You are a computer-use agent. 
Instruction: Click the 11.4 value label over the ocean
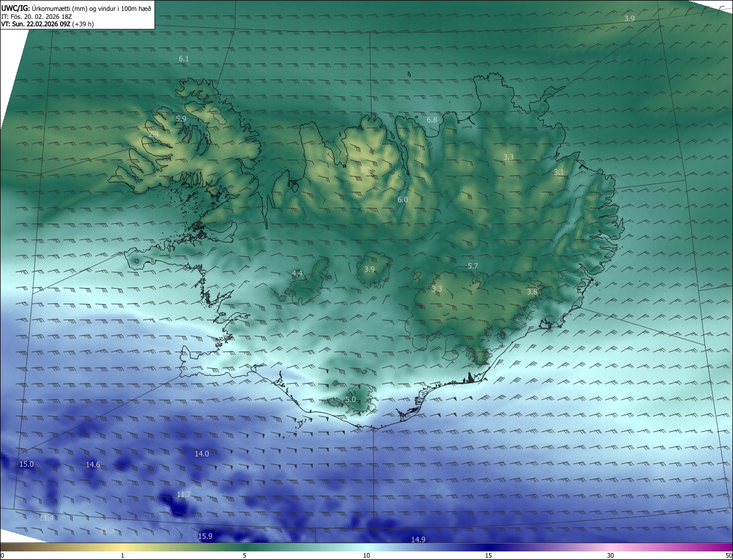(46, 518)
